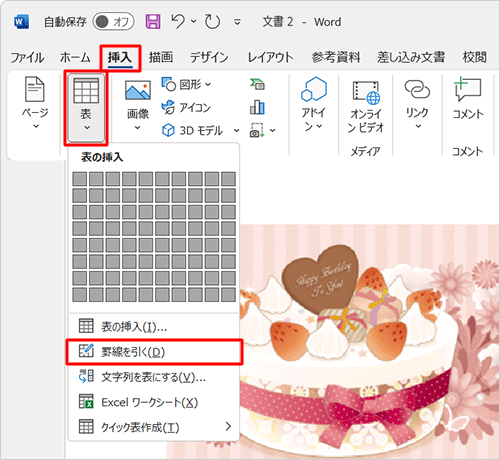Click the オンライン ビデオ icon

[x=366, y=93]
